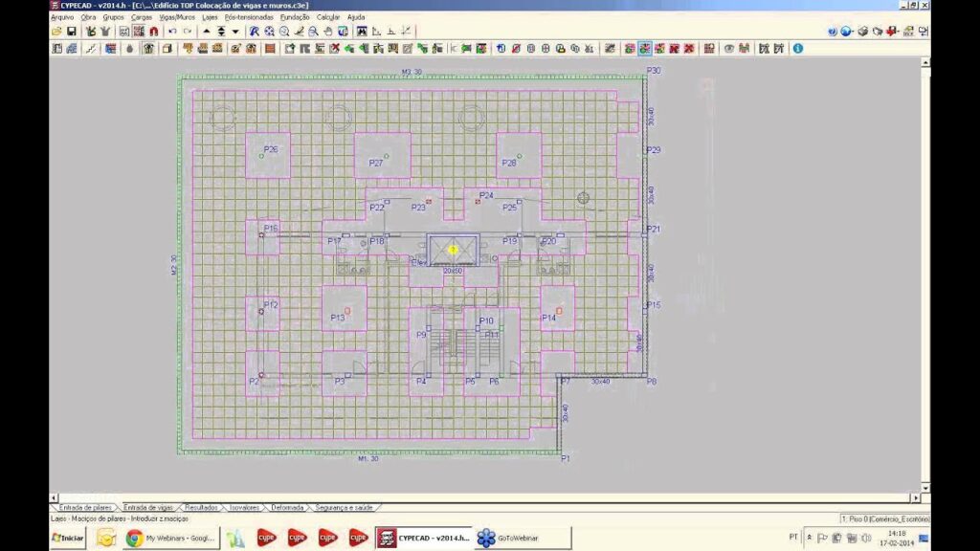
Task: Click the Iniciar start button
Action: point(67,538)
